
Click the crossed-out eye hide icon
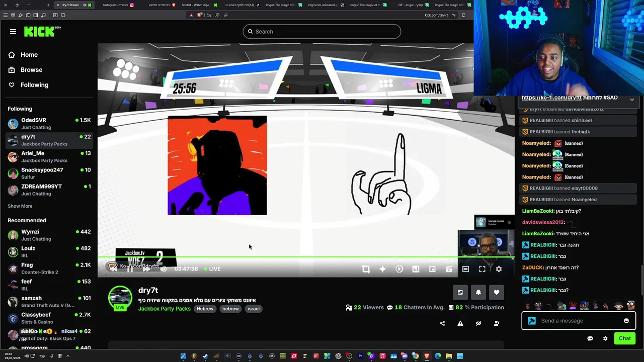click(x=478, y=323)
